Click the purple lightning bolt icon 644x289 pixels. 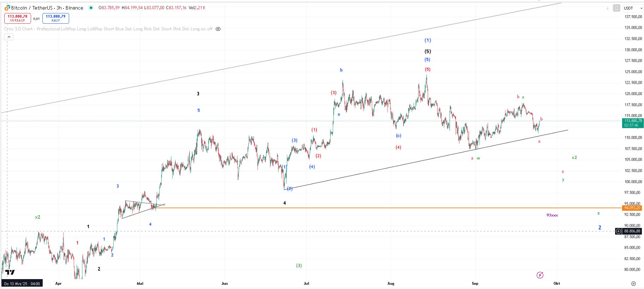tap(540, 275)
